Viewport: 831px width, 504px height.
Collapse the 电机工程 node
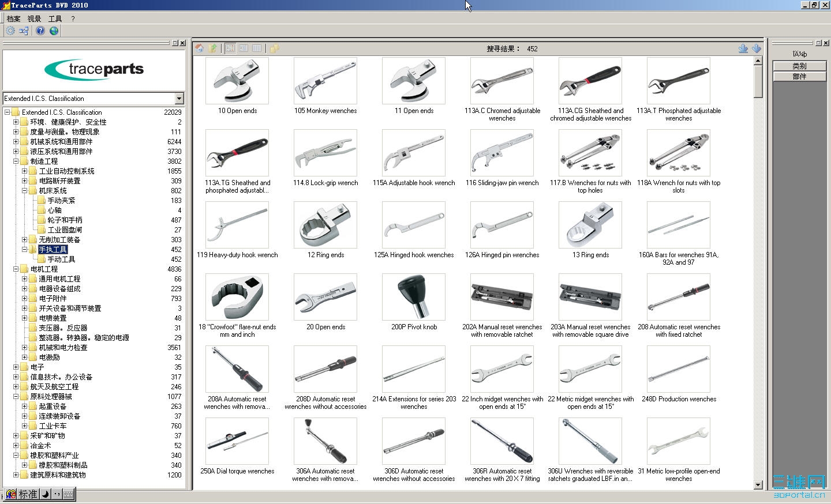click(16, 269)
